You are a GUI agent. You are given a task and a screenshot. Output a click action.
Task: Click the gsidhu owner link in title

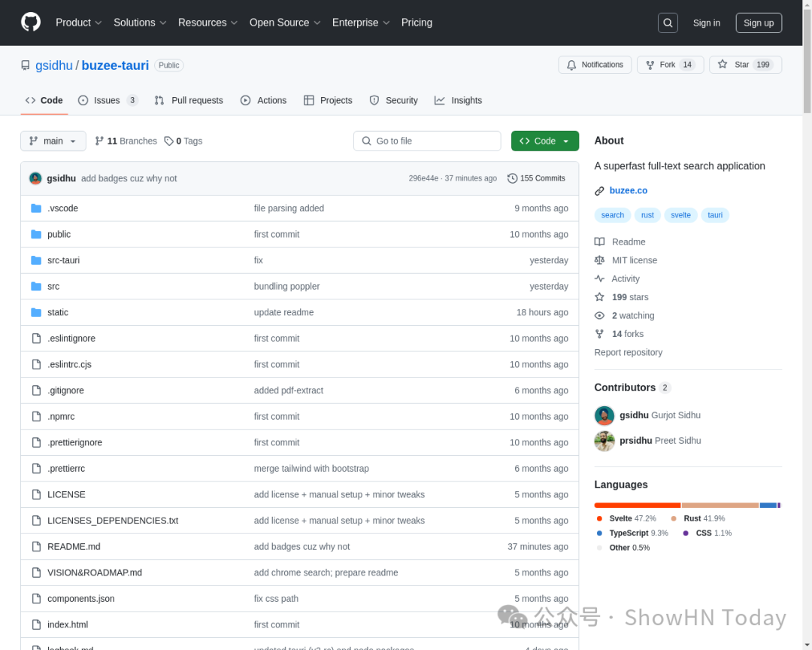54,65
